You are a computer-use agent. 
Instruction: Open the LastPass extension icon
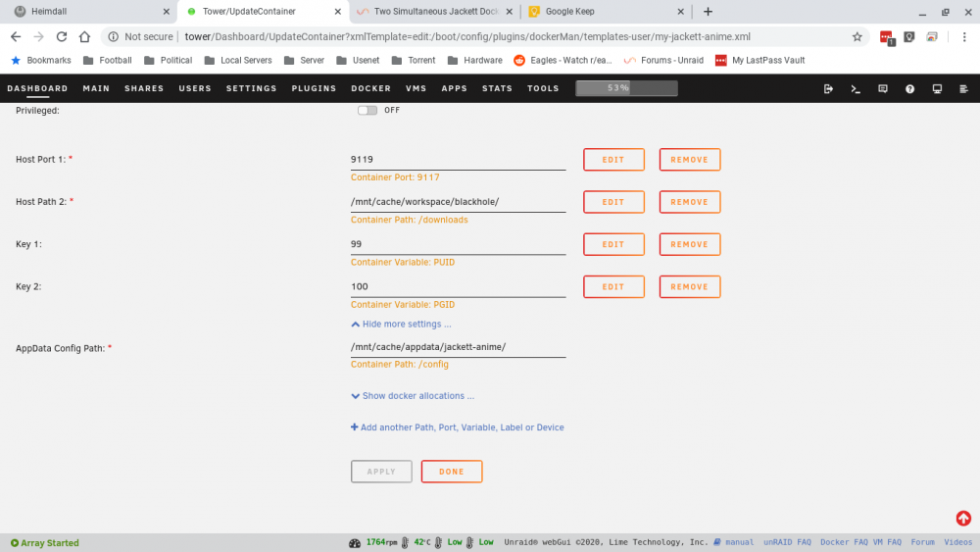[886, 37]
